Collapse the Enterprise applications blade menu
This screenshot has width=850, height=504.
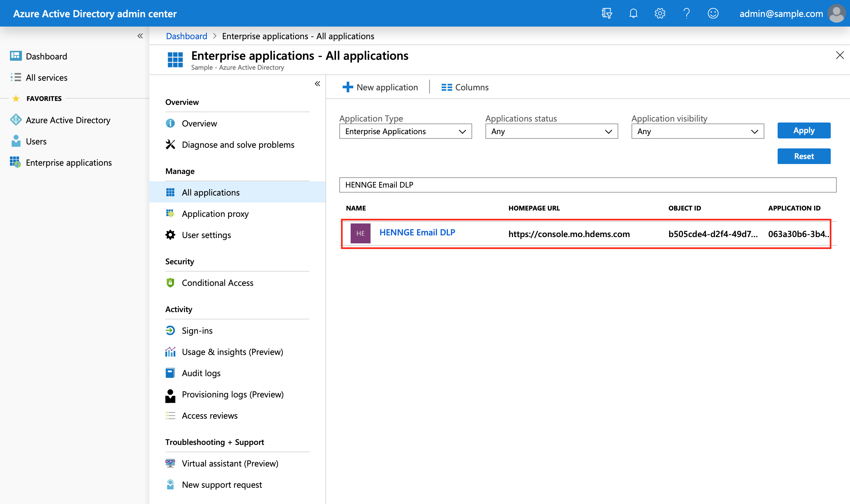pos(317,84)
